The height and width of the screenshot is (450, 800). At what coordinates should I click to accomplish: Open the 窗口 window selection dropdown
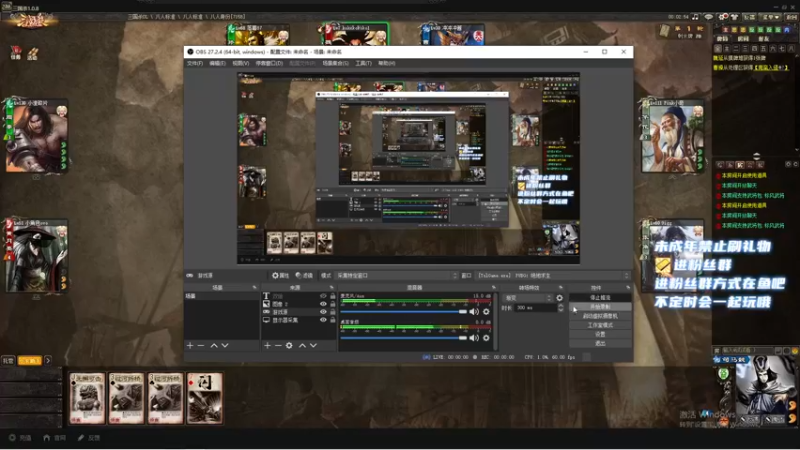click(553, 276)
